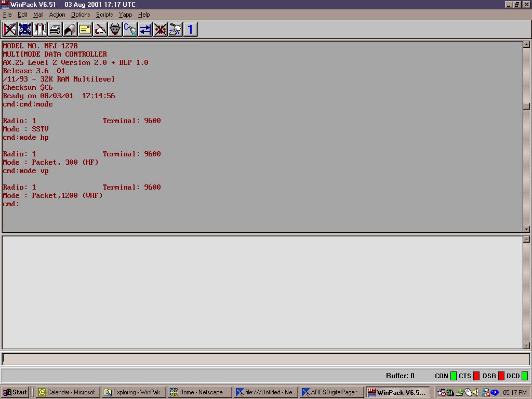Switch to file:///Untitled Netscape taskbar button
532x399 pixels.
pyautogui.click(x=265, y=392)
